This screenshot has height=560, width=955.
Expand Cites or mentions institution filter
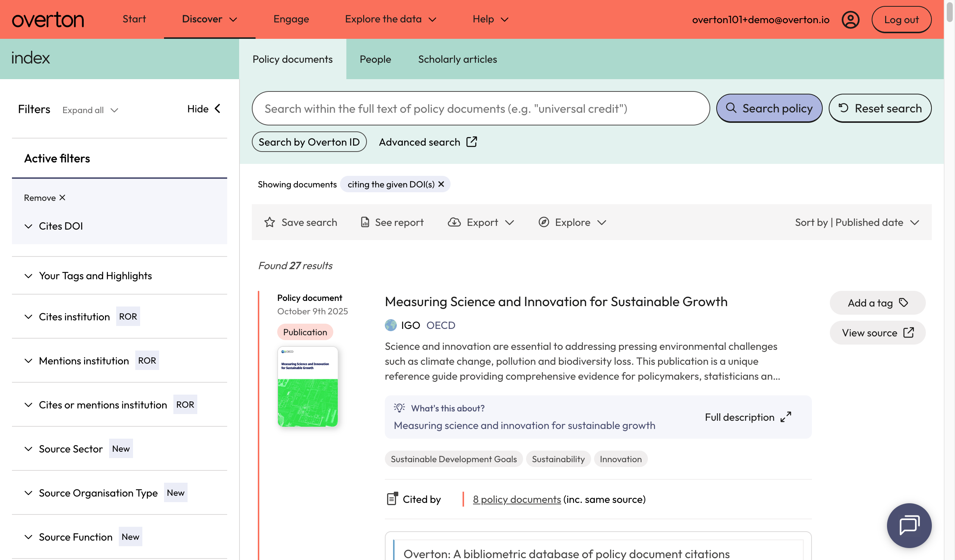click(96, 405)
